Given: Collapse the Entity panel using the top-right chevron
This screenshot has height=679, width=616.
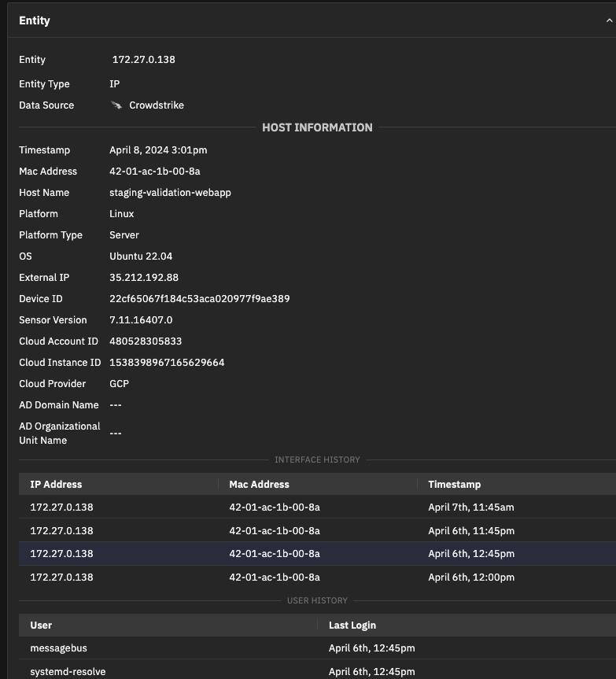Looking at the screenshot, I should 608,21.
